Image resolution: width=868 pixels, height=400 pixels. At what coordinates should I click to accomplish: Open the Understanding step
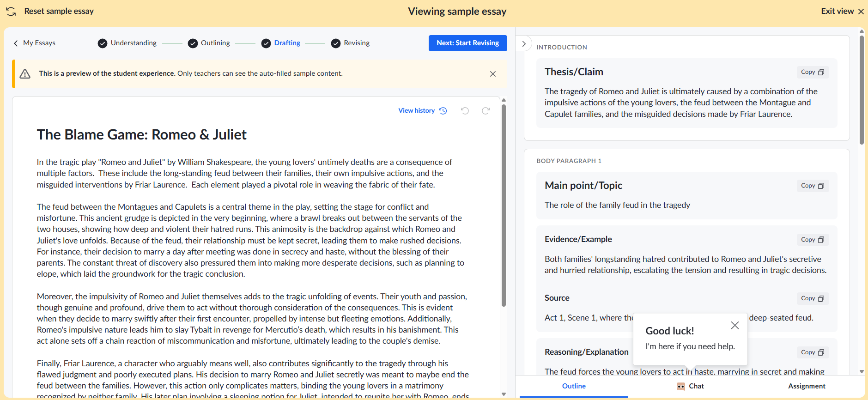coord(127,43)
